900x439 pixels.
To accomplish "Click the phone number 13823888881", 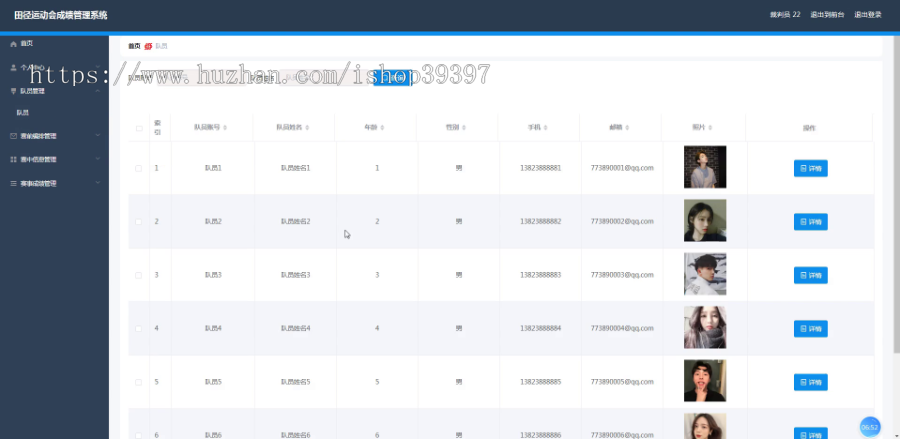I will [540, 168].
